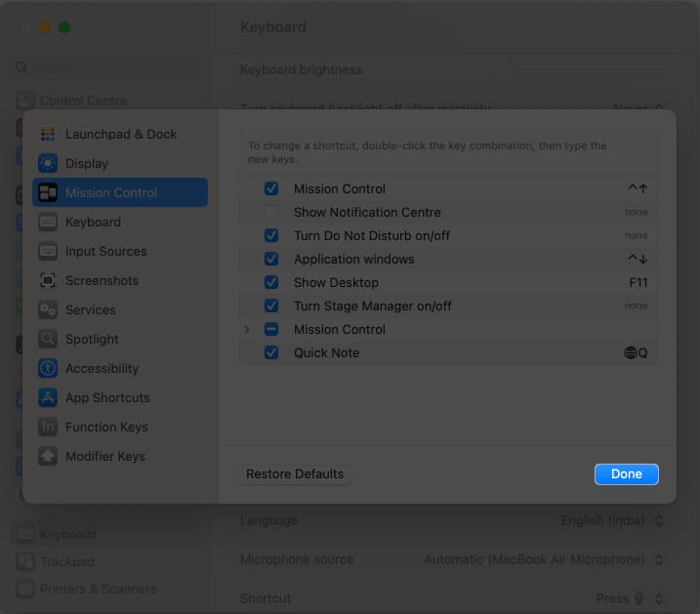Click the Spotlight magnifier icon
The height and width of the screenshot is (614, 700).
point(48,339)
